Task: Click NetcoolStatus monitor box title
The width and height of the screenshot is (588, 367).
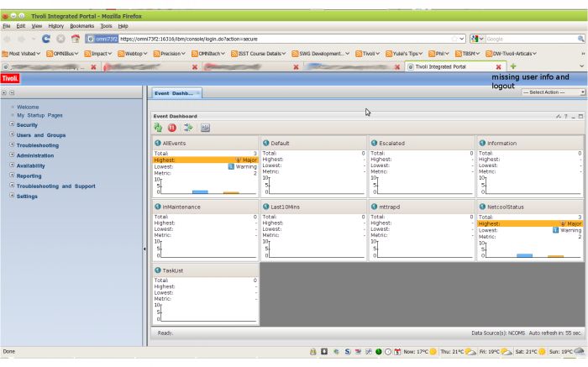Action: (505, 207)
